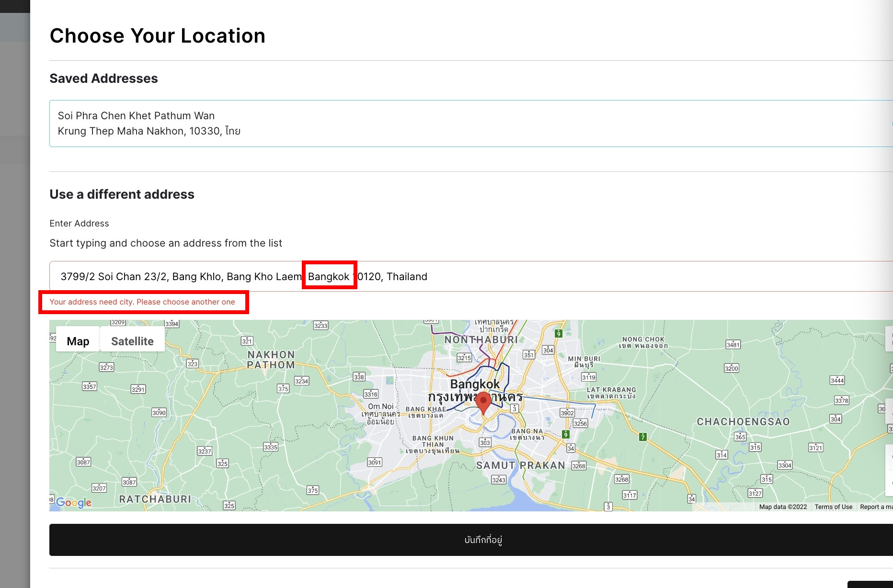Click the LAT KRABANG label on the map
The width and height of the screenshot is (893, 588).
pyautogui.click(x=611, y=393)
